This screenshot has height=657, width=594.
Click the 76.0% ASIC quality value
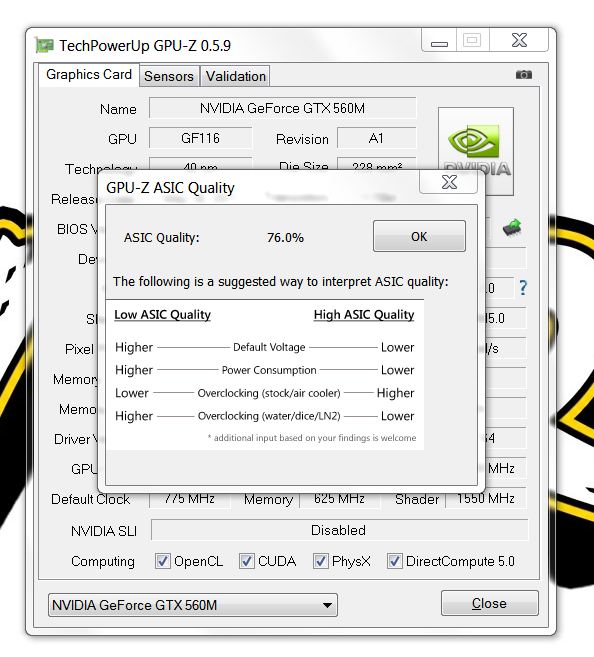point(285,238)
